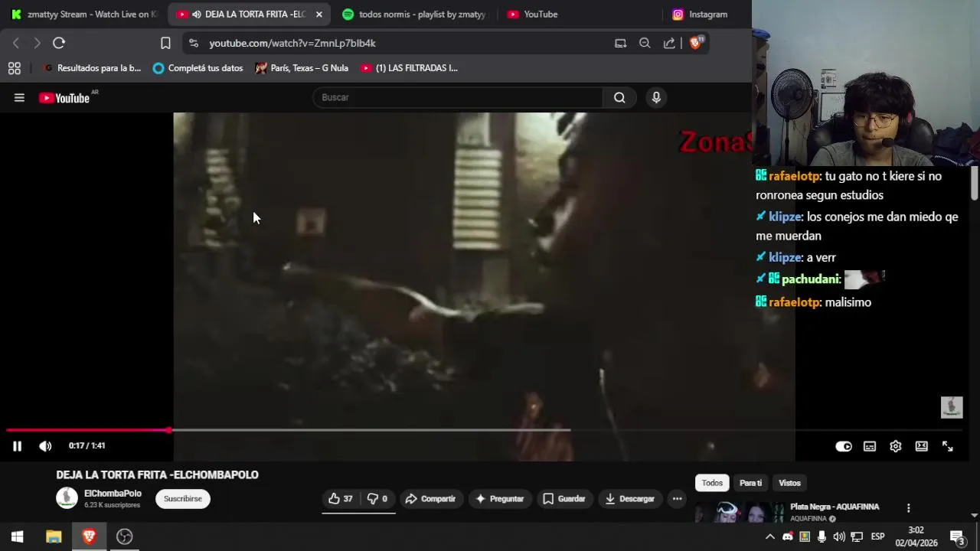This screenshot has height=551, width=980.
Task: Toggle autoplay switch in player controls
Action: click(x=843, y=446)
